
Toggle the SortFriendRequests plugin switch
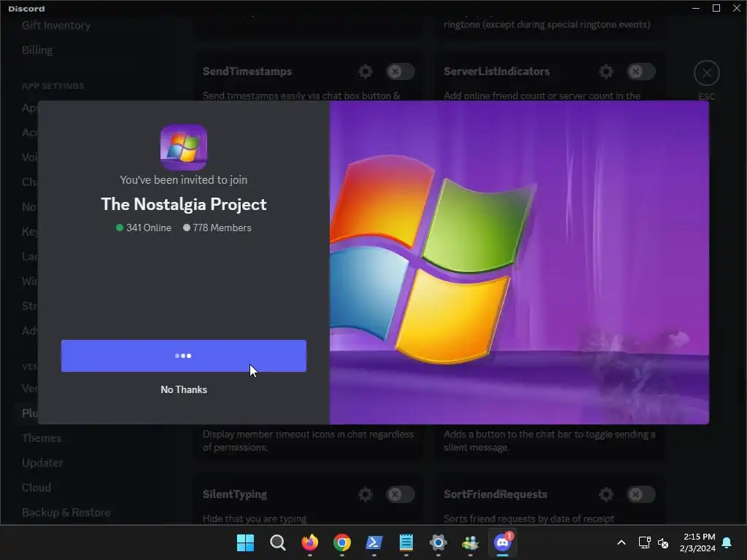point(640,494)
